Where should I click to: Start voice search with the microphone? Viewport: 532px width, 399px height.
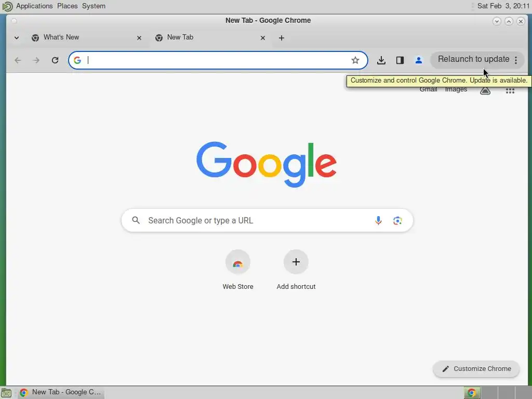[x=378, y=220]
